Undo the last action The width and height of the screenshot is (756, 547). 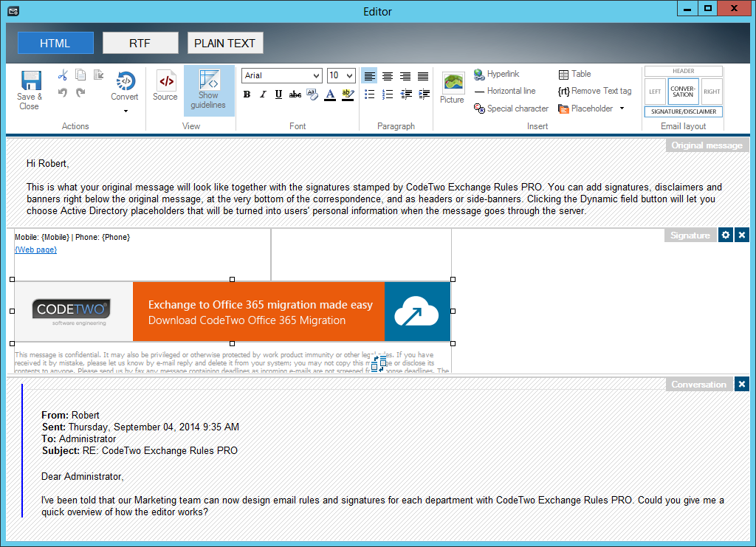pos(63,92)
